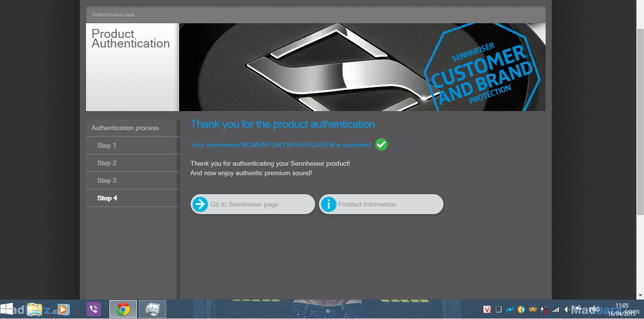644x319 pixels.
Task: Click the battery power tray icon
Action: 544,310
